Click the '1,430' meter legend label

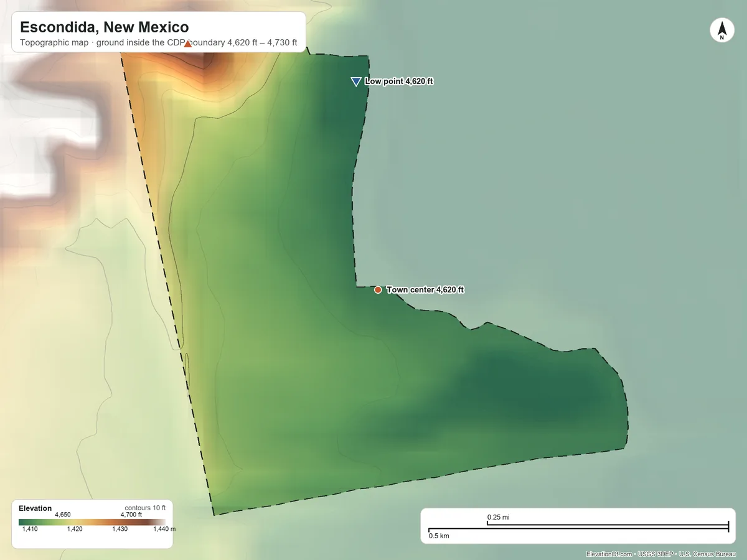click(x=120, y=529)
